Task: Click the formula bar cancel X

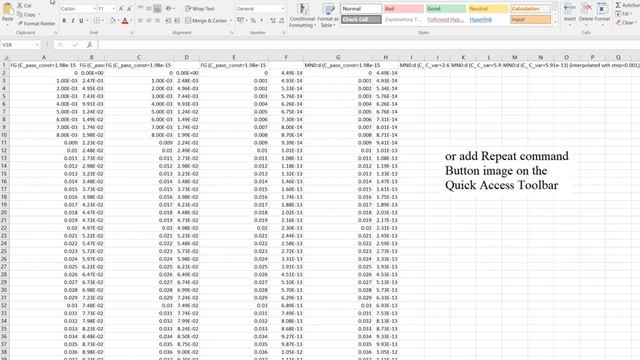Action: pyautogui.click(x=60, y=44)
